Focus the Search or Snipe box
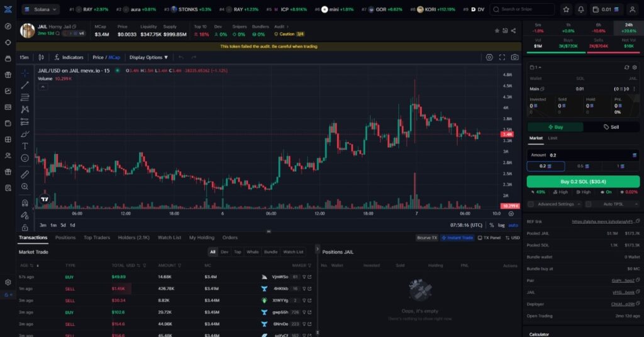Screen dimensions: 644x337 point(521,9)
